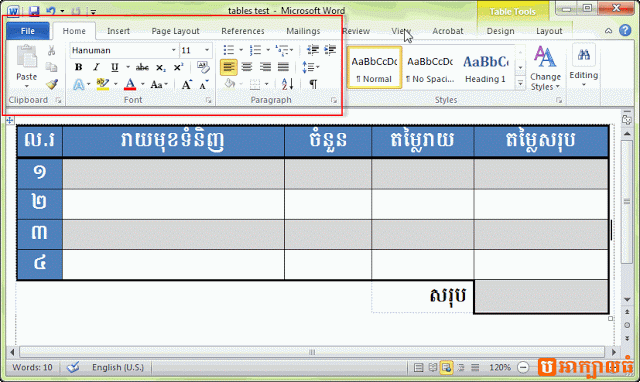
Task: Open the Change Case menu
Action: [159, 84]
